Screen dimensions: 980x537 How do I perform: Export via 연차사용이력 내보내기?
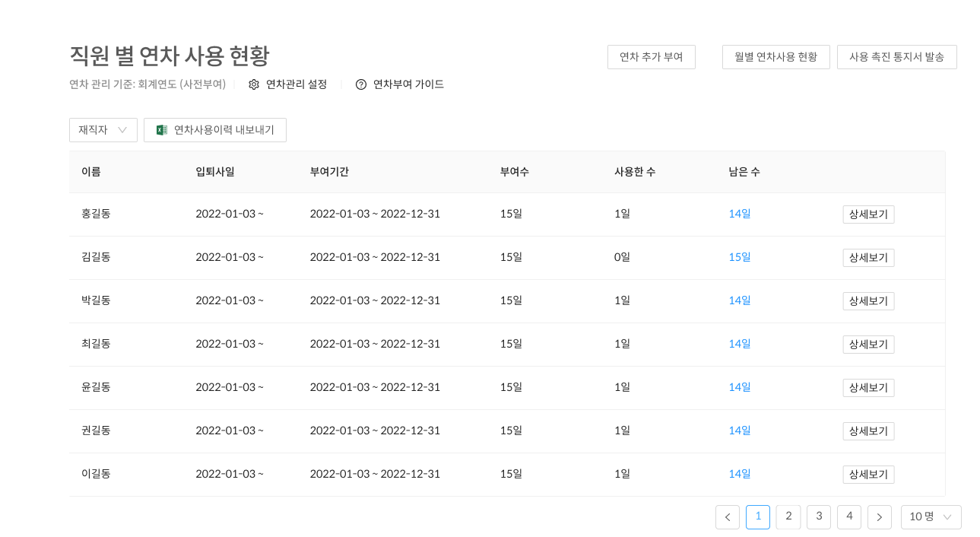(215, 130)
